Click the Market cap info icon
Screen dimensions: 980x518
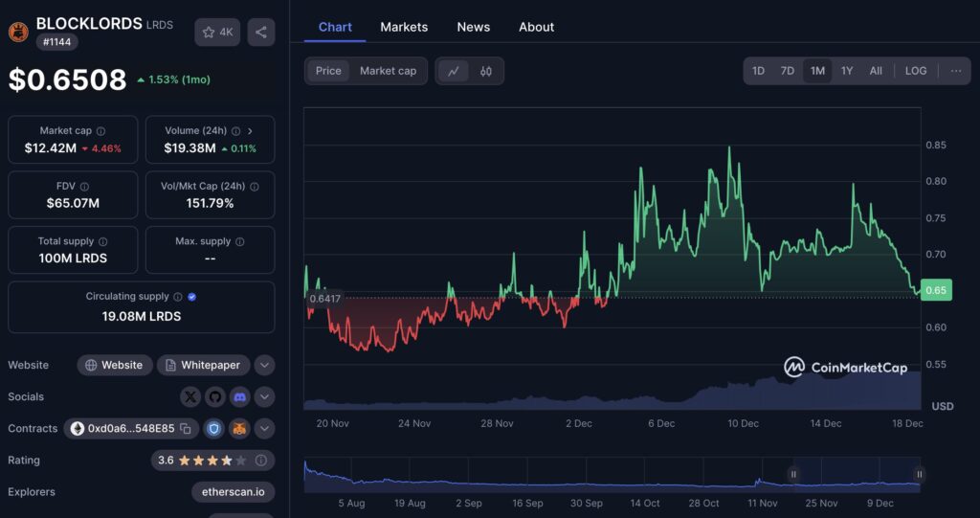point(100,131)
